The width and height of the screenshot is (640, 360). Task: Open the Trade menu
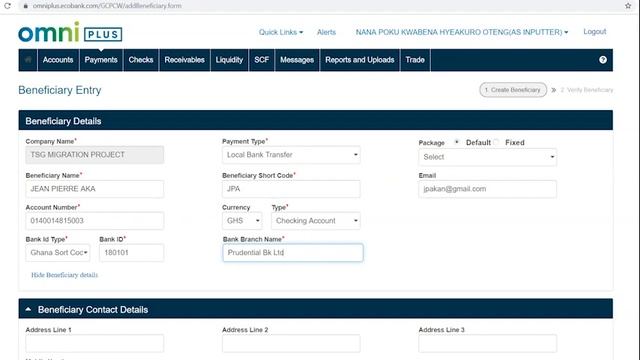(x=415, y=60)
